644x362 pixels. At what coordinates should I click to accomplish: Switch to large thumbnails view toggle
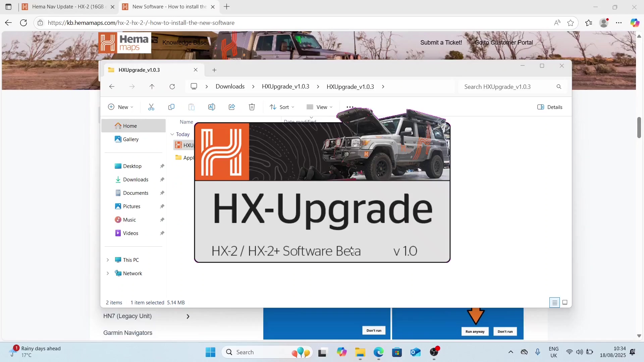point(565,303)
